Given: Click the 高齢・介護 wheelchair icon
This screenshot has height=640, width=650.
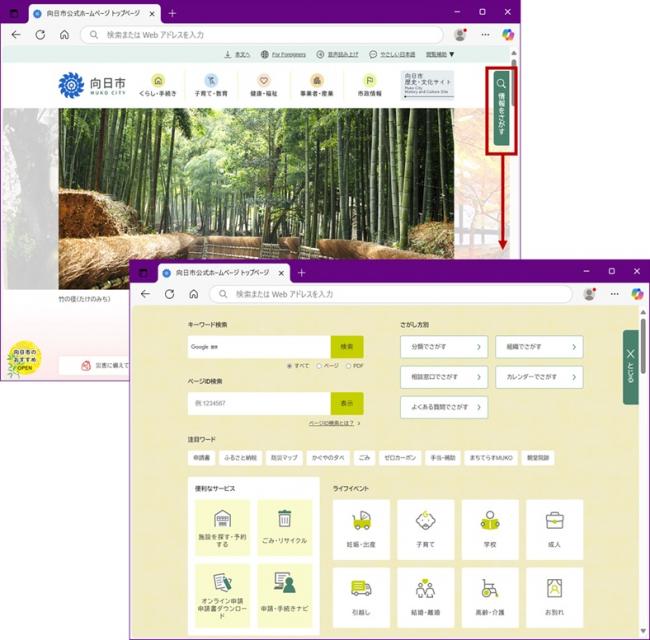Looking at the screenshot, I should pyautogui.click(x=490, y=589).
